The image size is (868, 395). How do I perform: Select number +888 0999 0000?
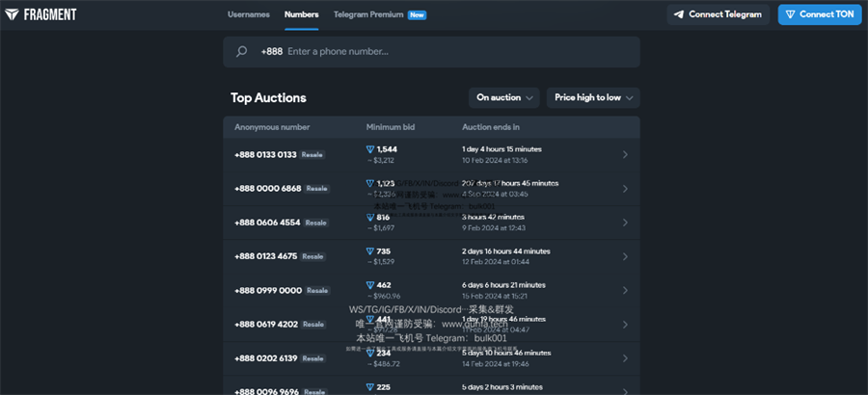pos(268,290)
